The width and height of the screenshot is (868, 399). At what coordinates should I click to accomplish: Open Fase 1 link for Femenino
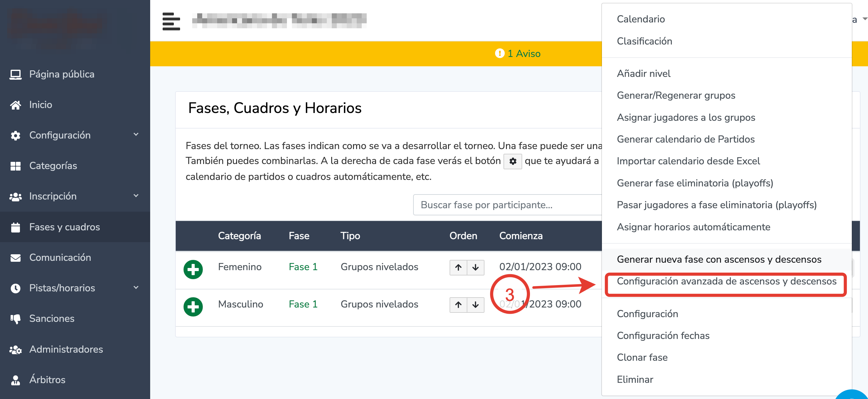[303, 267]
